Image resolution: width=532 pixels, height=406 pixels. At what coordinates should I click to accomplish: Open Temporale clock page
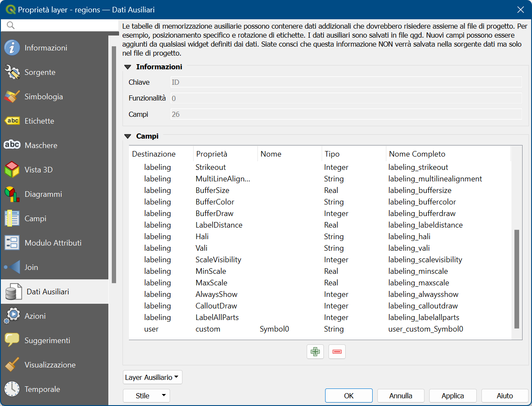click(x=54, y=389)
